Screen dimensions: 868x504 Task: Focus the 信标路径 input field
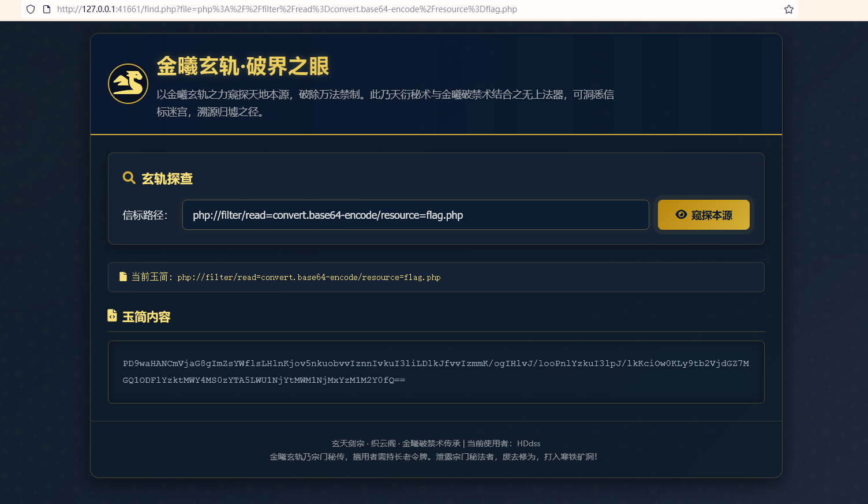click(416, 215)
